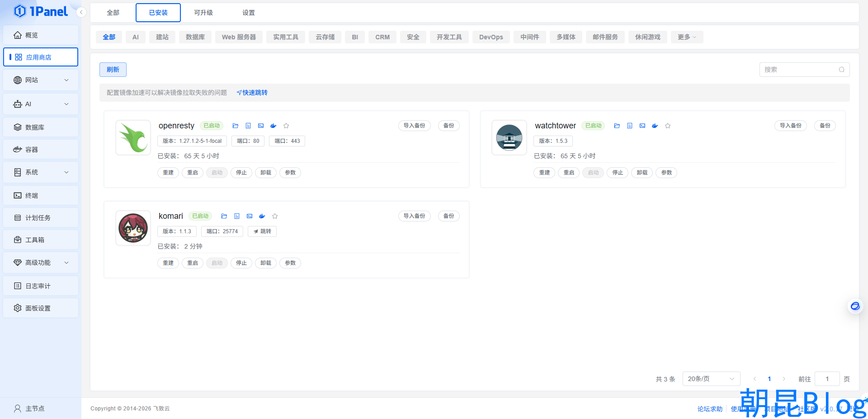Open komari's folder icon
The height and width of the screenshot is (419, 868).
[224, 216]
